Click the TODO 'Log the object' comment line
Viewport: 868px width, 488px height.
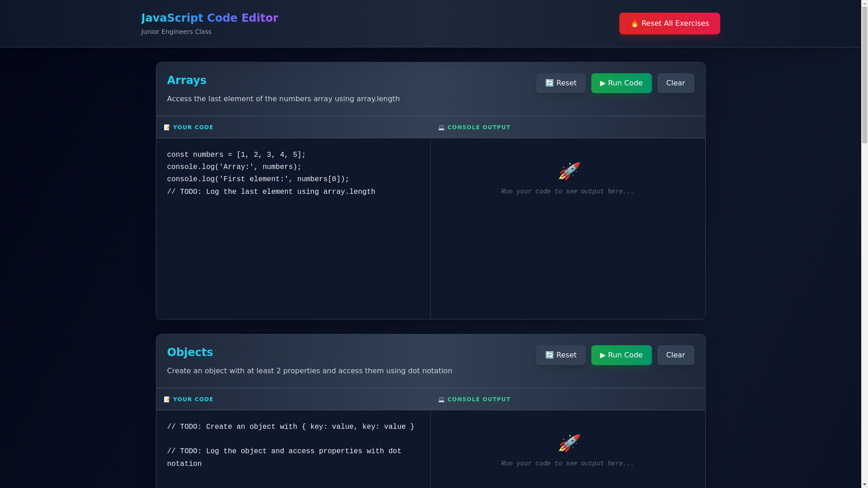tap(284, 458)
